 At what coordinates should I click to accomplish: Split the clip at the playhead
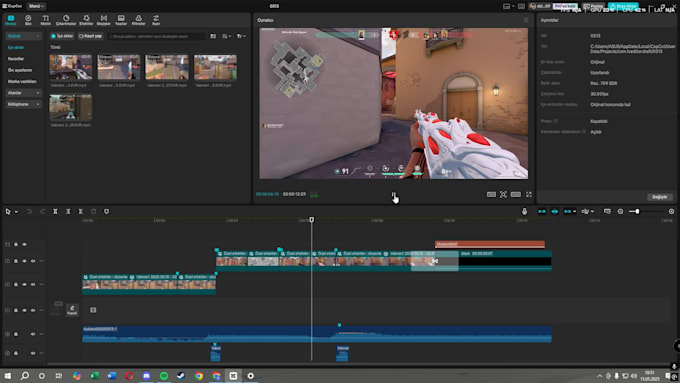click(x=55, y=212)
